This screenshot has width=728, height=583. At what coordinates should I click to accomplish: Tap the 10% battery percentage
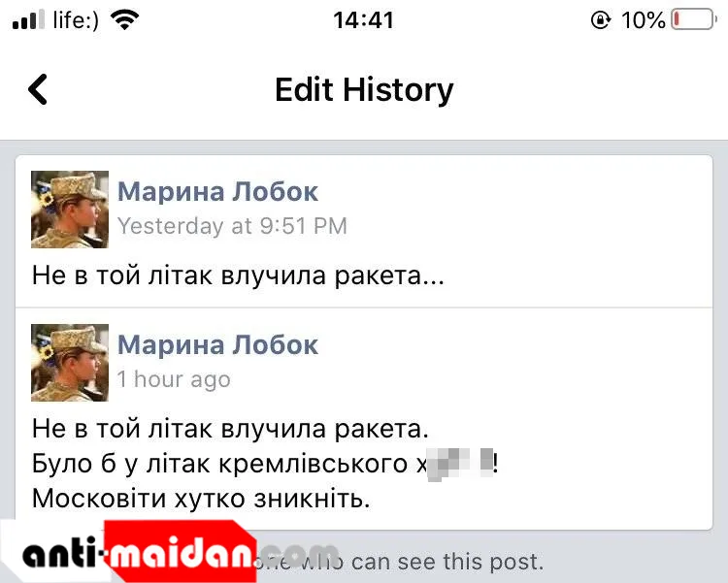pos(643,20)
